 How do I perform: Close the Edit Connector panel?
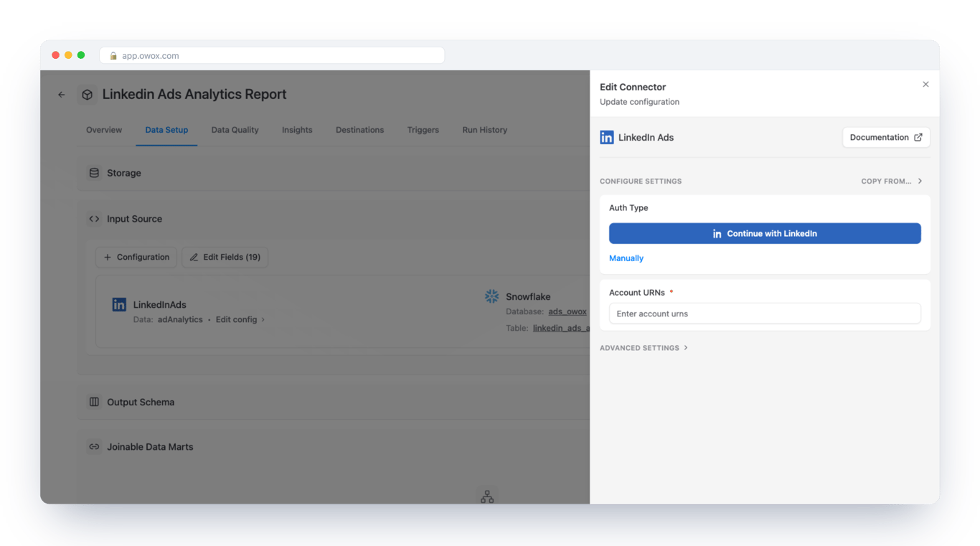[x=925, y=85]
